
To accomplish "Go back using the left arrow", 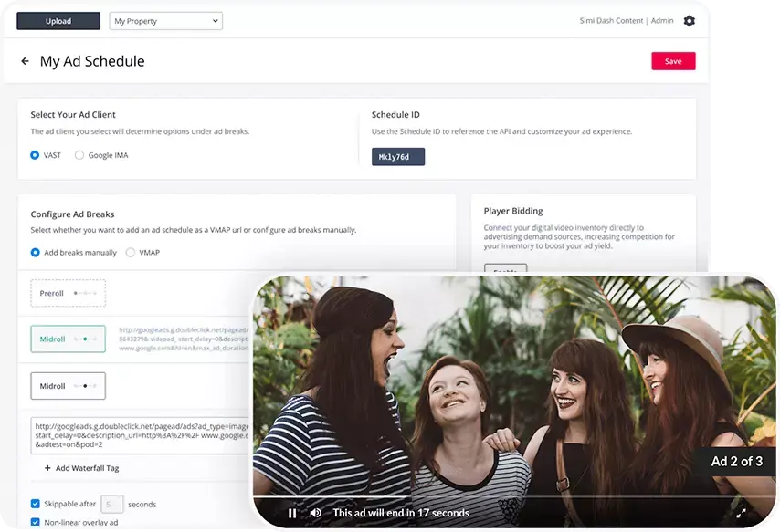I will tap(25, 61).
